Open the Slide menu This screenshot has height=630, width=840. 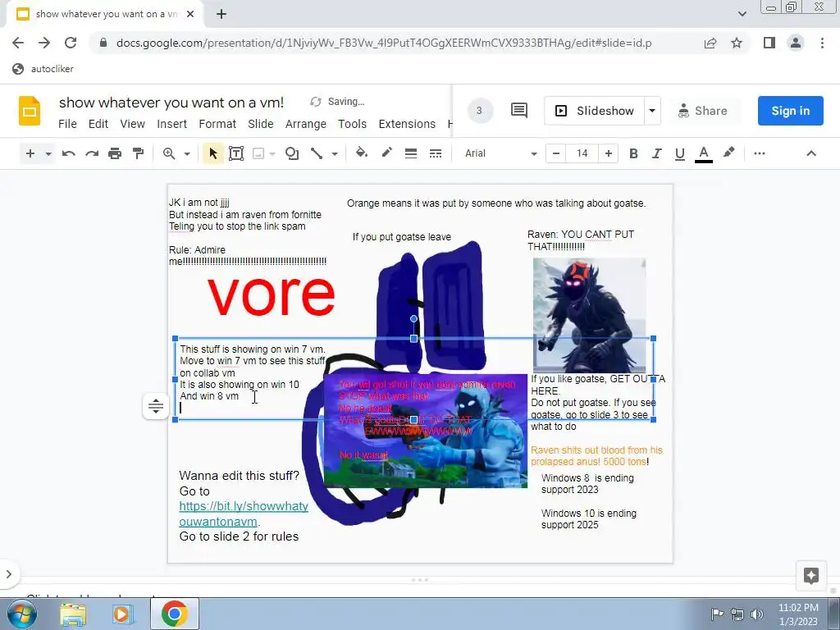click(260, 125)
